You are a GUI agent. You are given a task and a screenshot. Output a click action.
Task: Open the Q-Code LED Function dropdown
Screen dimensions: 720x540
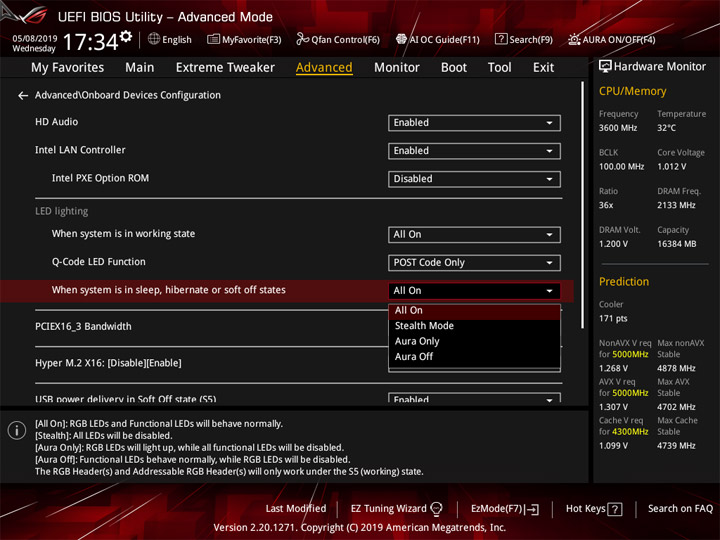(x=474, y=263)
